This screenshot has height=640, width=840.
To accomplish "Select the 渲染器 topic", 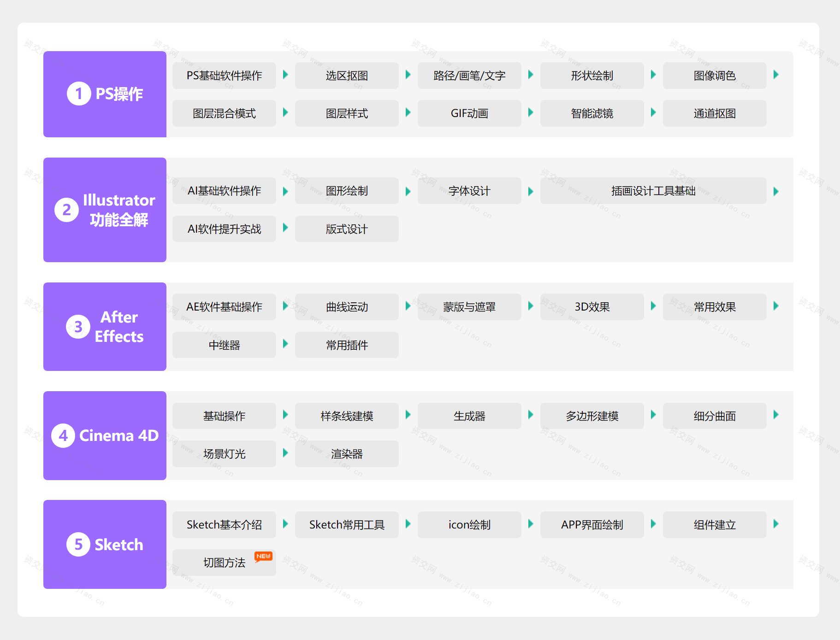I will click(347, 454).
